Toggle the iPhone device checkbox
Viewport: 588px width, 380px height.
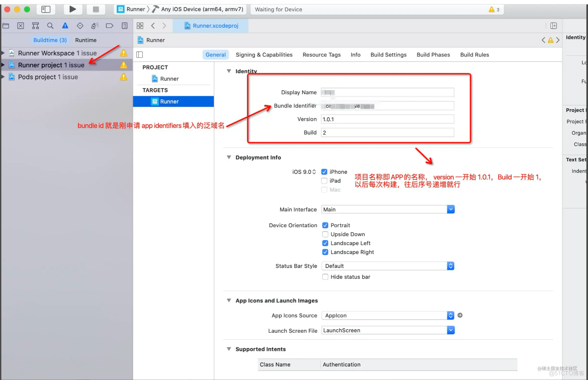pos(324,172)
